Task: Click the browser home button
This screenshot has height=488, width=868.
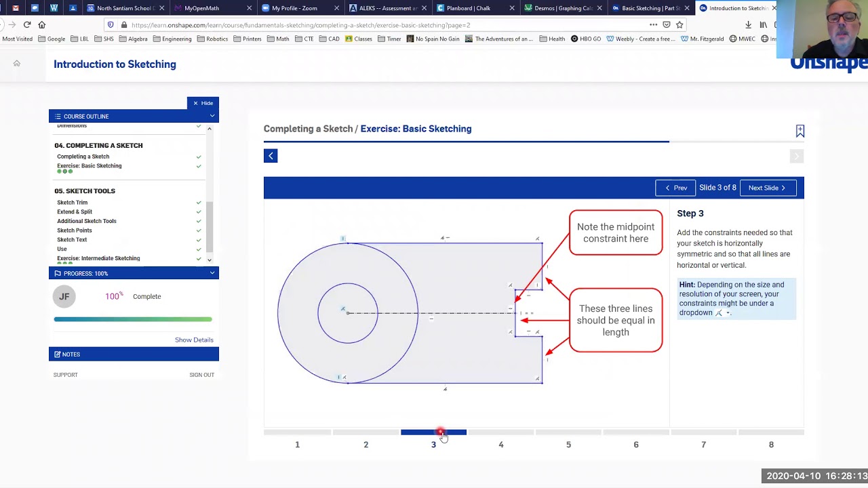Action: pyautogui.click(x=42, y=25)
